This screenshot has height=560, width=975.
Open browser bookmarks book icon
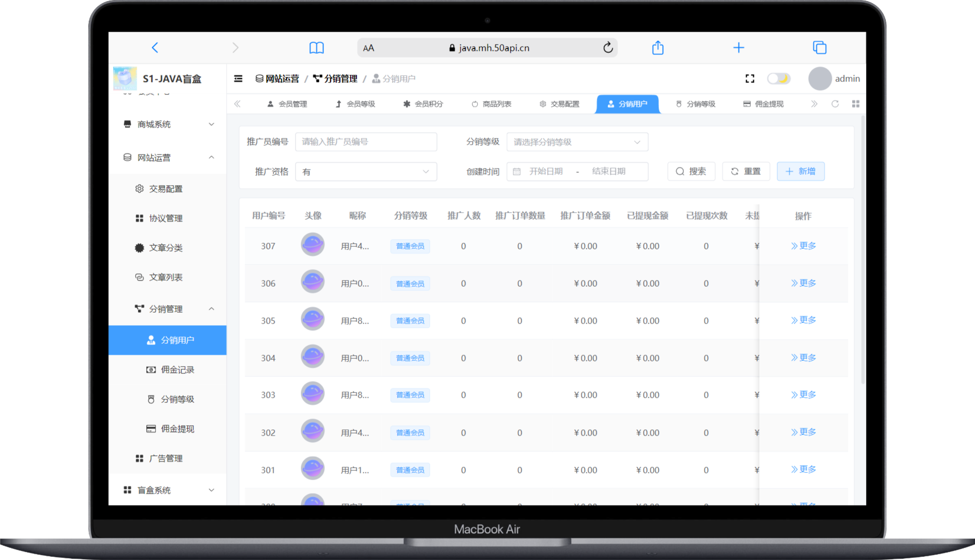[316, 48]
